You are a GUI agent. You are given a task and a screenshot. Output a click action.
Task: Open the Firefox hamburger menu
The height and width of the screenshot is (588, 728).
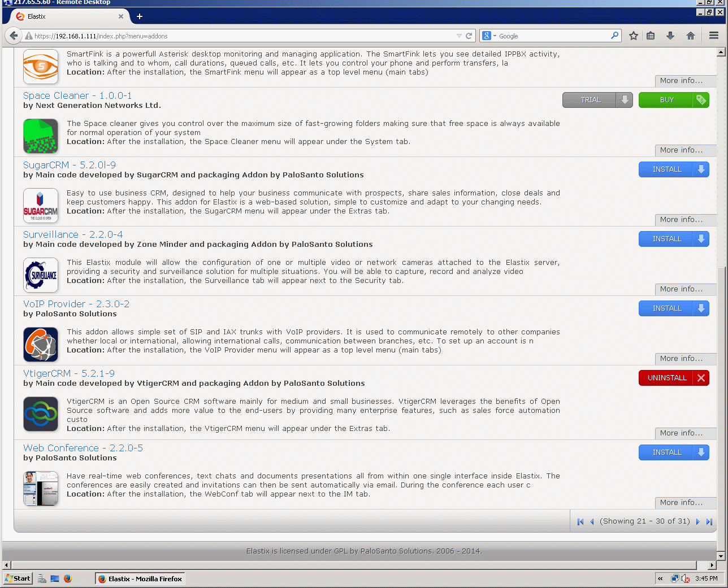point(714,36)
